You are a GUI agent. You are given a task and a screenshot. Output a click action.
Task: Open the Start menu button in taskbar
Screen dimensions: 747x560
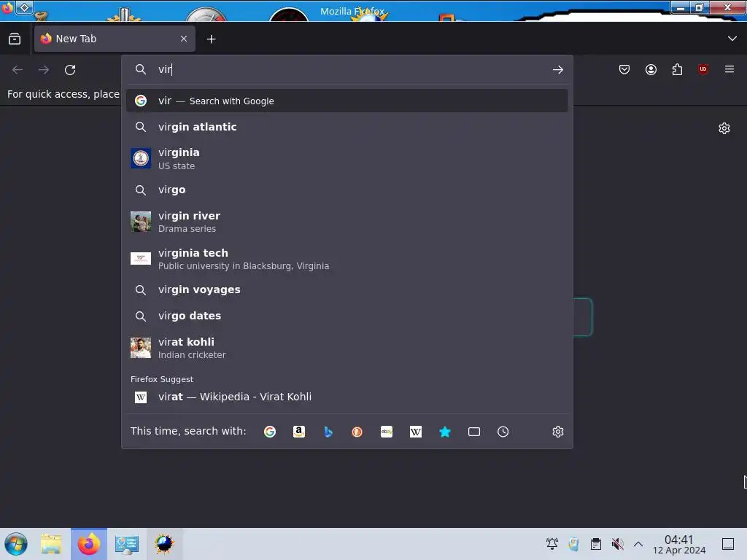click(x=16, y=544)
